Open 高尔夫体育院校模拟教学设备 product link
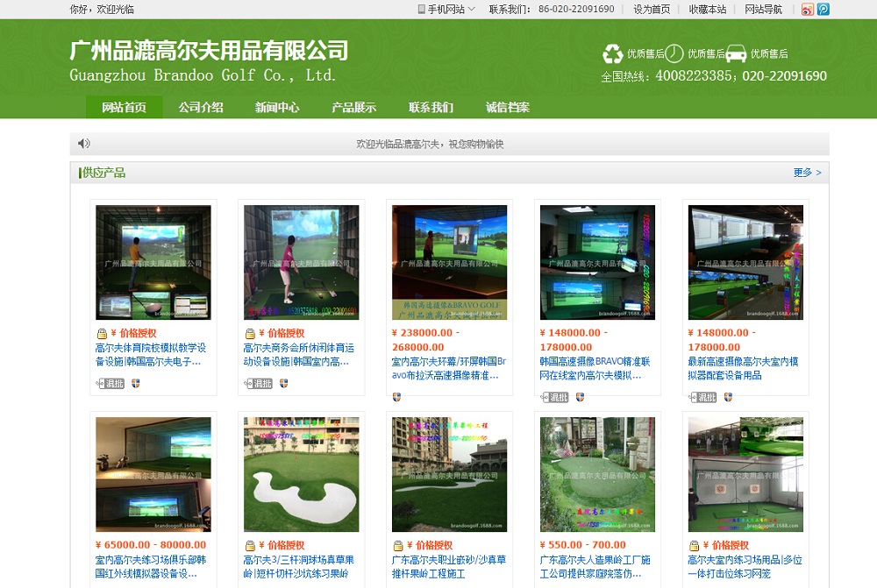 pos(151,355)
